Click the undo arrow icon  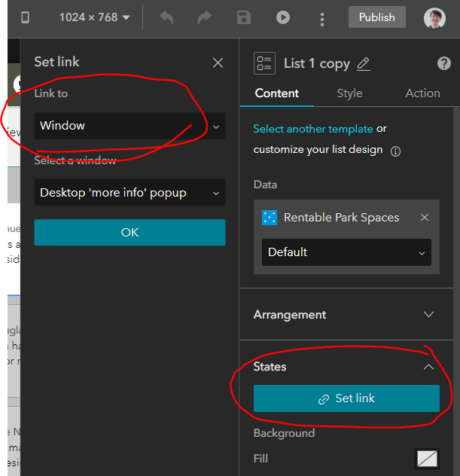(166, 17)
